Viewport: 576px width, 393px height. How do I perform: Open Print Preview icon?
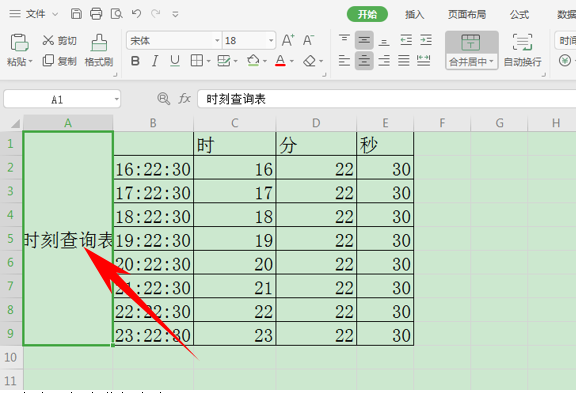[x=116, y=14]
